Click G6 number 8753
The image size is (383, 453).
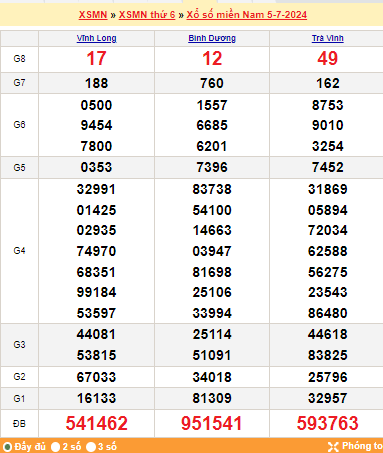(328, 105)
